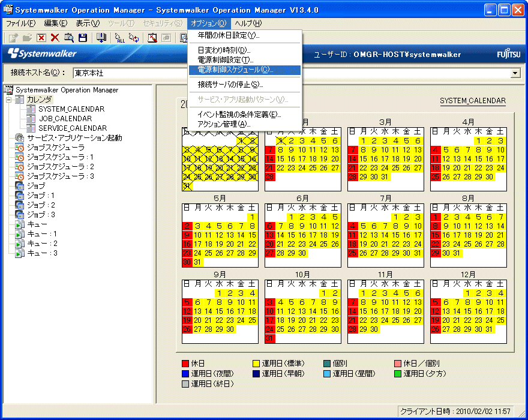Click the queue icon beside キュー：2
This screenshot has height=420, width=528.
point(20,244)
